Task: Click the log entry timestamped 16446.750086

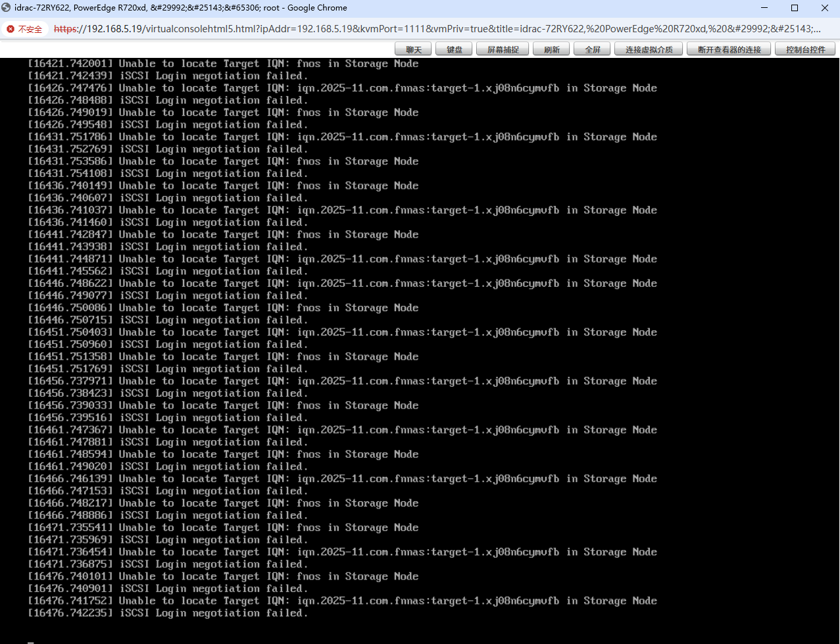Action: [x=224, y=308]
